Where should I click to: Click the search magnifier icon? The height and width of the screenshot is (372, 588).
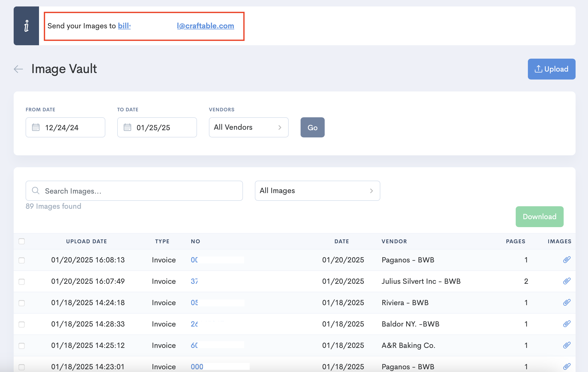(36, 191)
